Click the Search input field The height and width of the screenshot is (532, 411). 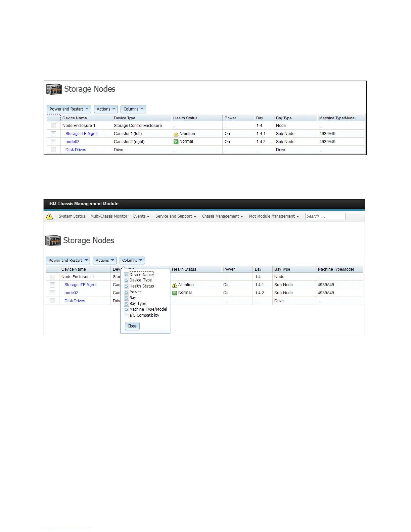(325, 216)
